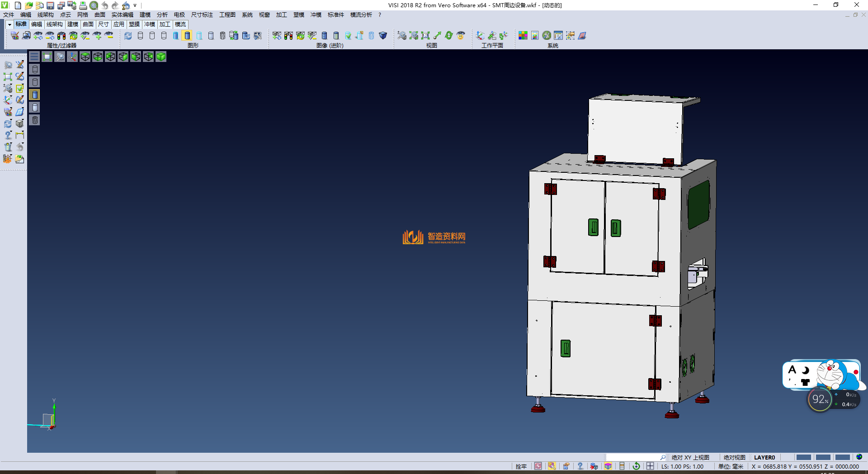868x474 pixels.
Task: Click the save file icon
Action: [x=50, y=5]
